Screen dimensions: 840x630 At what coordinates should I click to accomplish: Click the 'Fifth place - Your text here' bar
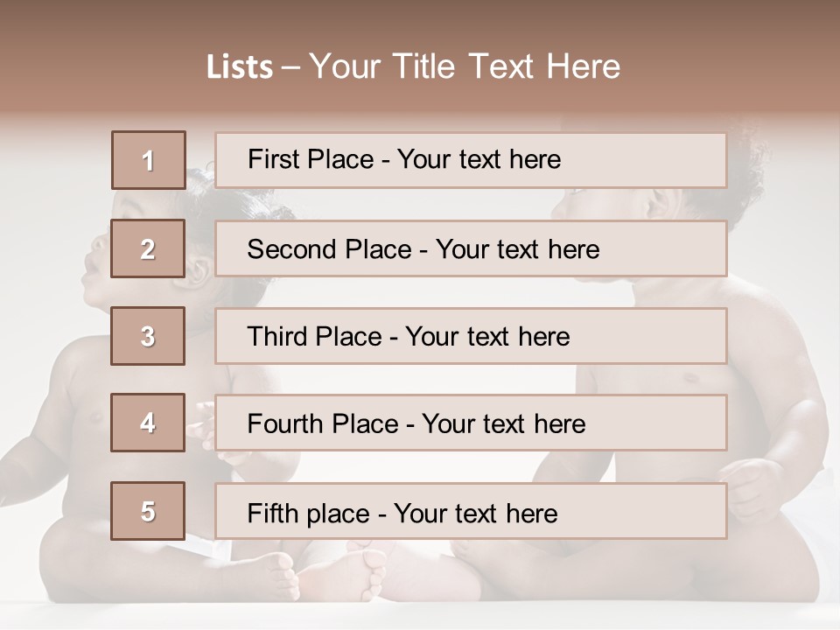471,511
